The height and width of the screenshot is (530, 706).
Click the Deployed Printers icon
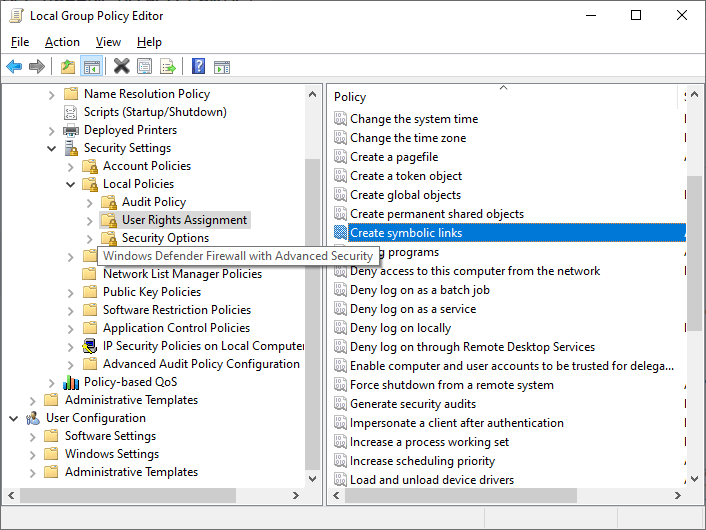coord(71,130)
